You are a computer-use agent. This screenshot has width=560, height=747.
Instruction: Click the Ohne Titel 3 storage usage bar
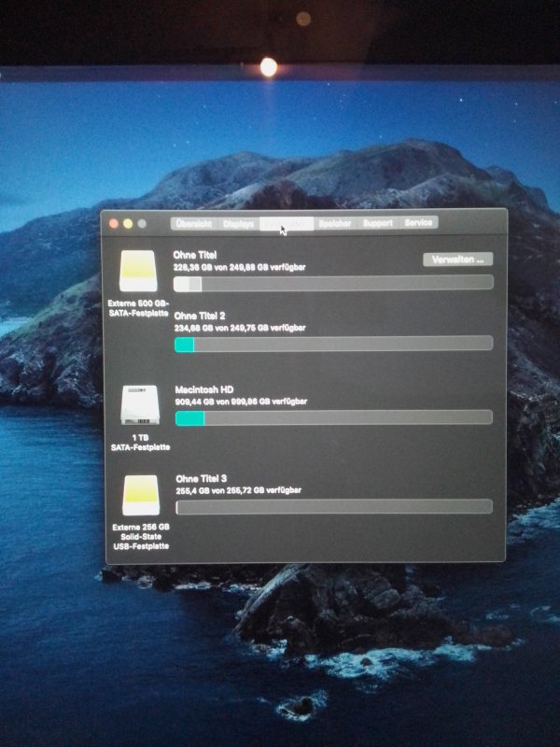tap(333, 506)
